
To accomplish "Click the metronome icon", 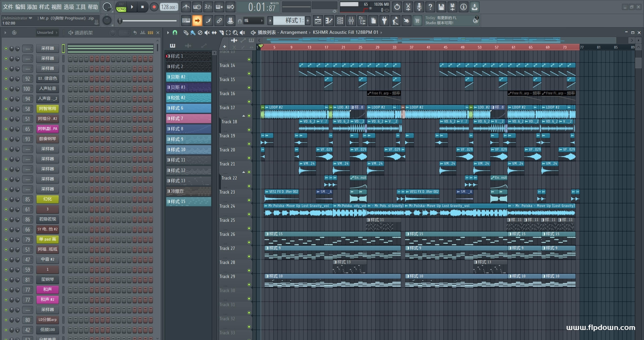I will pos(186,7).
